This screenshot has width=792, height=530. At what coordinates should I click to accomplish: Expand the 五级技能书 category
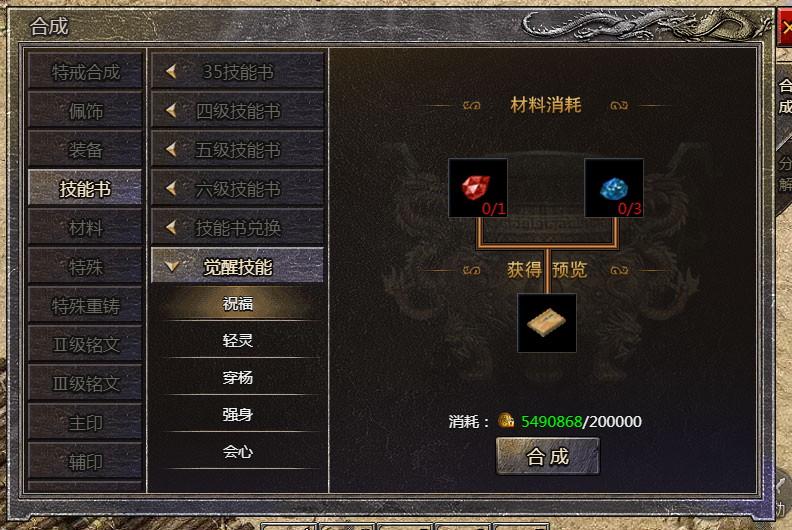click(237, 149)
